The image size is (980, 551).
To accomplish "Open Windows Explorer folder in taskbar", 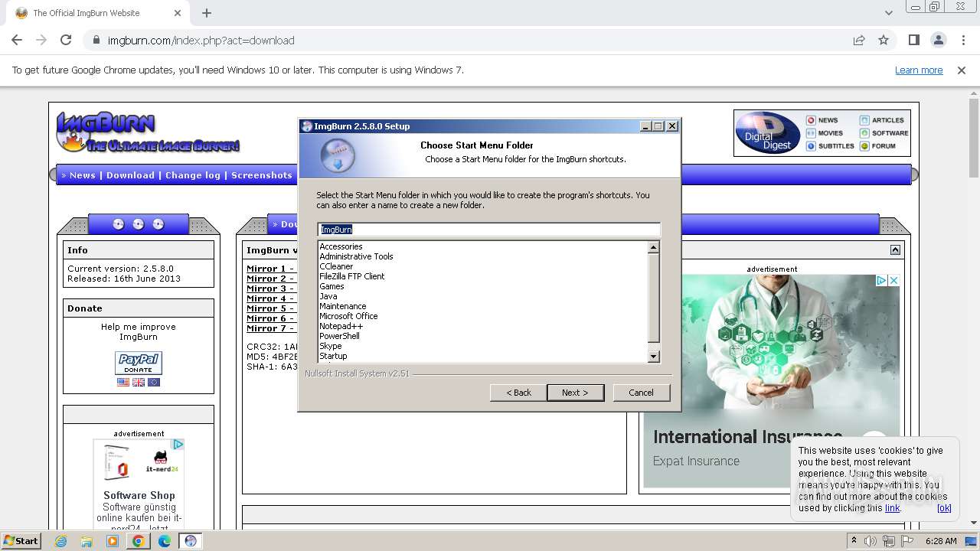I will pyautogui.click(x=87, y=541).
